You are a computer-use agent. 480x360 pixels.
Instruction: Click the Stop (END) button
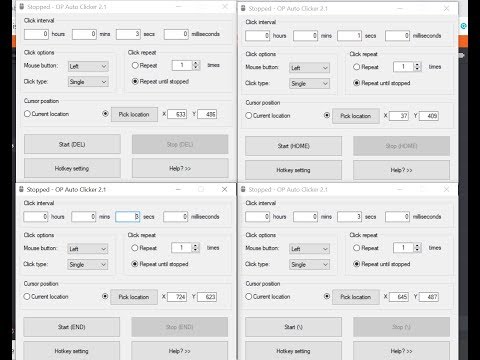pos(179,327)
